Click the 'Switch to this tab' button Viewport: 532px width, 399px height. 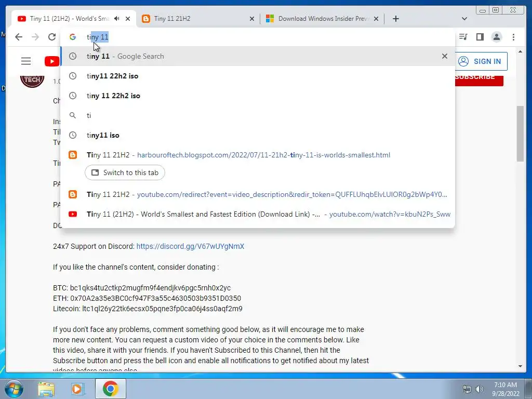point(125,172)
